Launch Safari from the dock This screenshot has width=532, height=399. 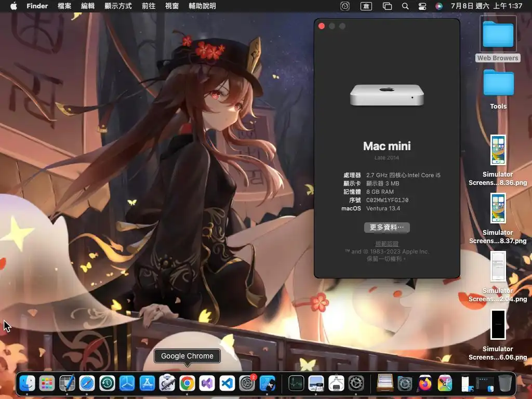click(87, 383)
